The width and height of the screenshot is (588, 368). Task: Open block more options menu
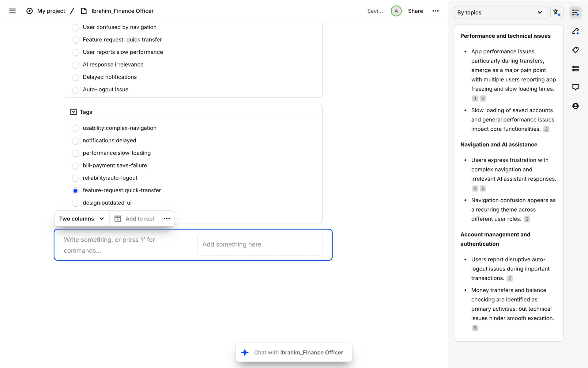point(167,219)
